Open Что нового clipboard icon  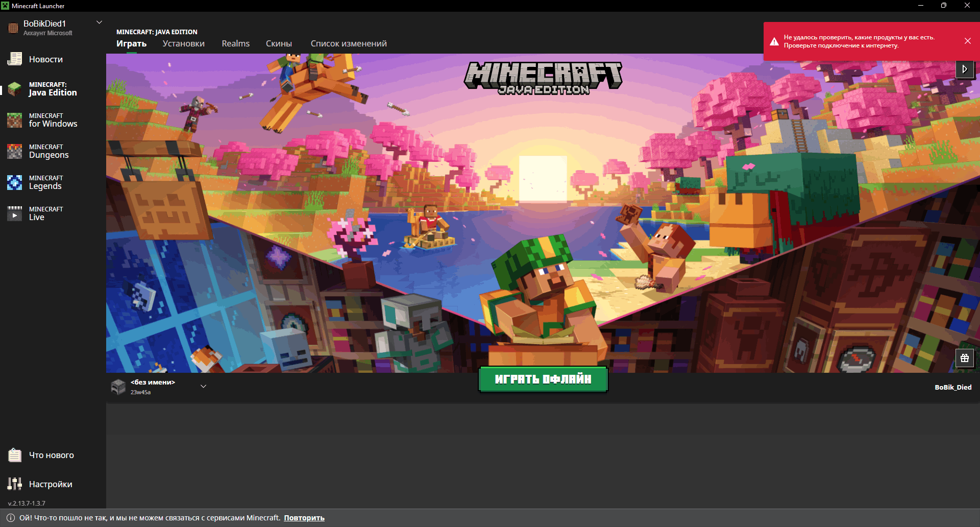point(14,455)
